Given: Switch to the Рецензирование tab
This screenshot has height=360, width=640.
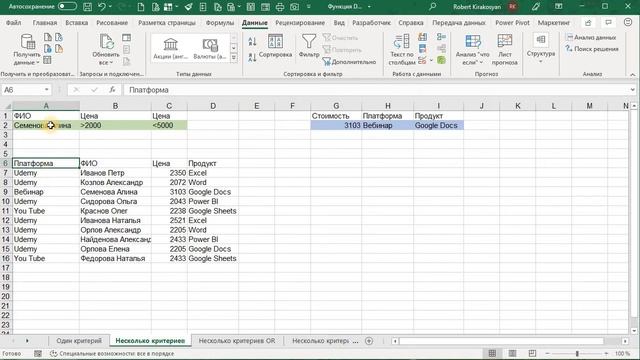Looking at the screenshot, I should [x=300, y=23].
